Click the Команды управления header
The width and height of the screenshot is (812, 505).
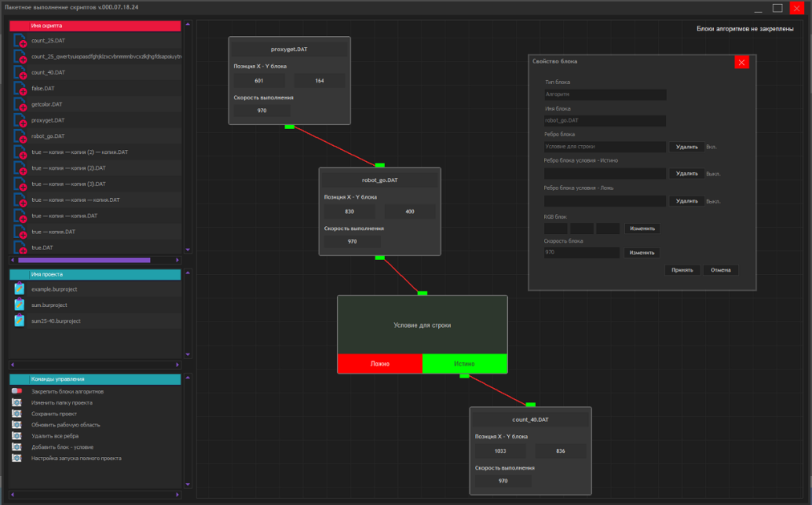95,379
